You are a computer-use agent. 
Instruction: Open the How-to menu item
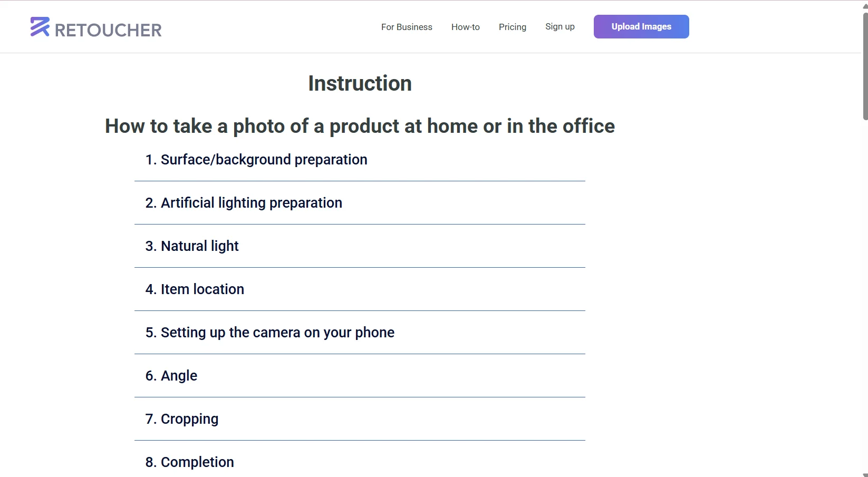465,27
